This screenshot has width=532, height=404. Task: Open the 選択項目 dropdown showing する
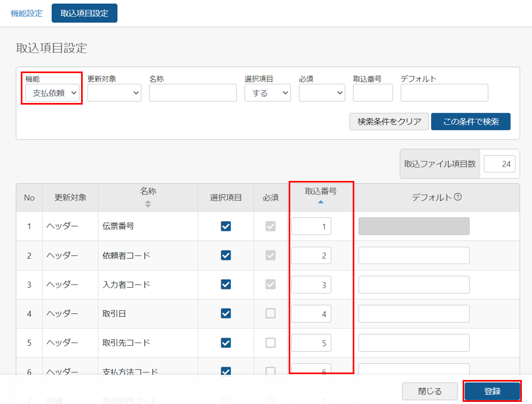point(267,93)
